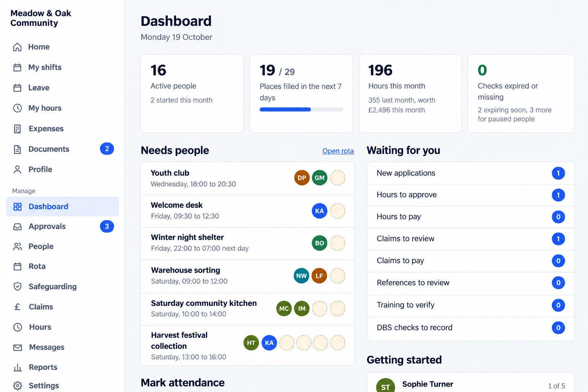
Task: Click empty slot on Youth club shift
Action: (x=338, y=178)
